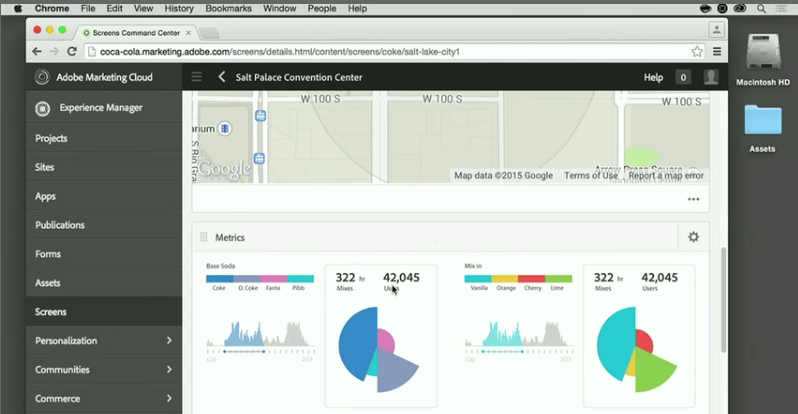Expand the Personalization menu chevron
The height and width of the screenshot is (414, 798).
169,341
